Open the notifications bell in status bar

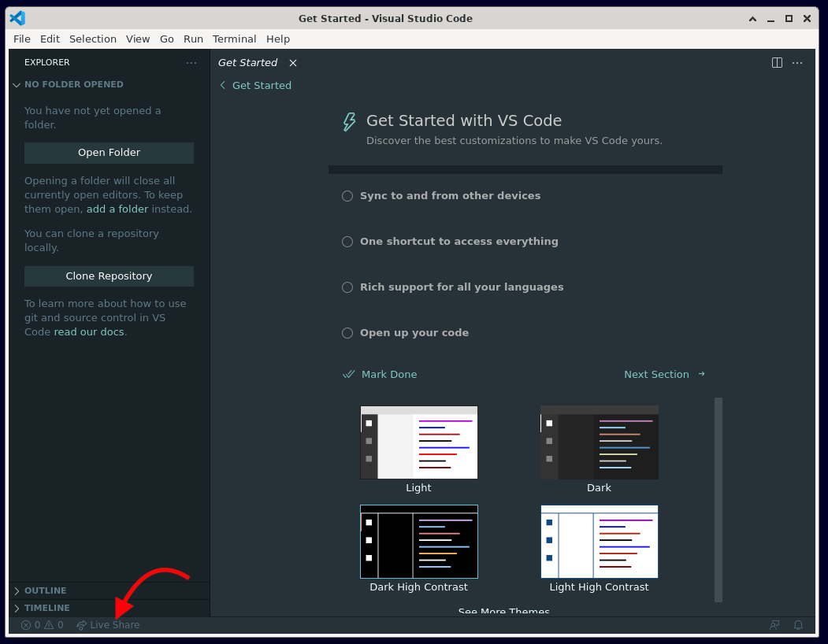(x=798, y=625)
